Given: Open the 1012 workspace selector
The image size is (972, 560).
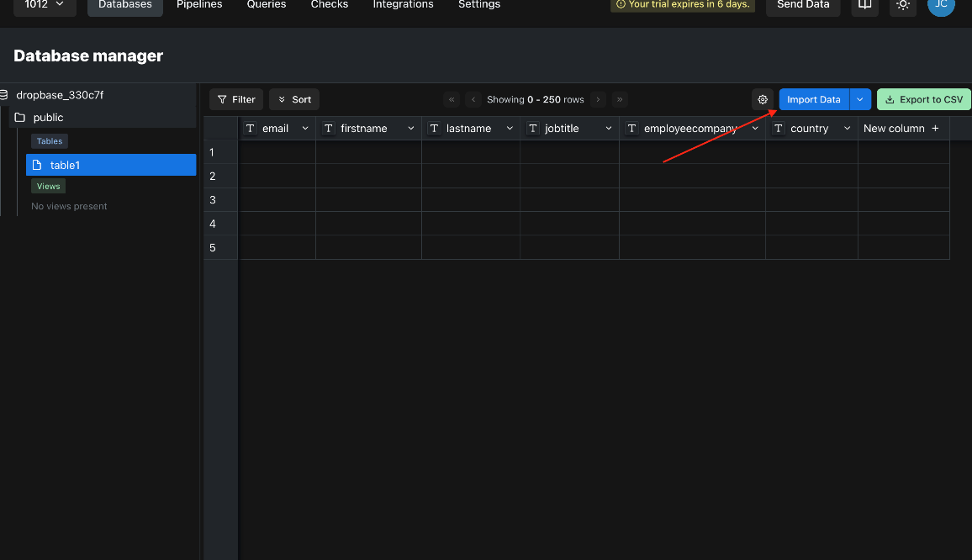Looking at the screenshot, I should click(45, 5).
